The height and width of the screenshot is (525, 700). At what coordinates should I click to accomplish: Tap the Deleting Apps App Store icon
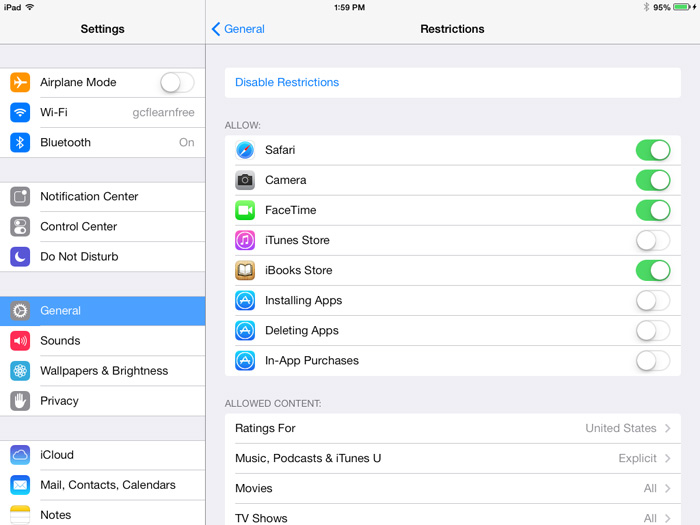point(245,330)
